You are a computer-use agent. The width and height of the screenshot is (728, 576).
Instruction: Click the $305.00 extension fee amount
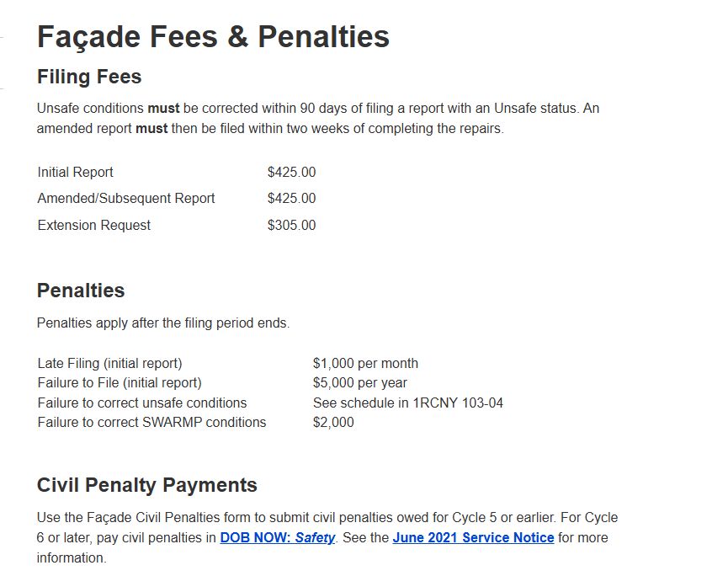291,226
